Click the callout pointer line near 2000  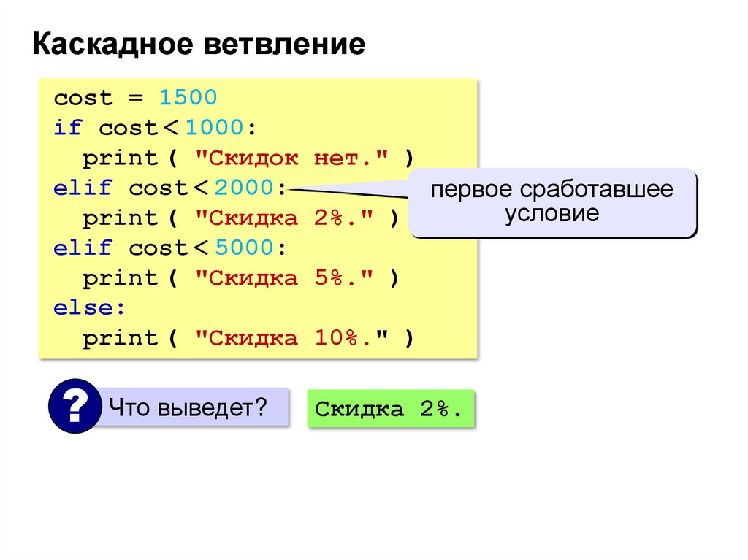pos(349,192)
